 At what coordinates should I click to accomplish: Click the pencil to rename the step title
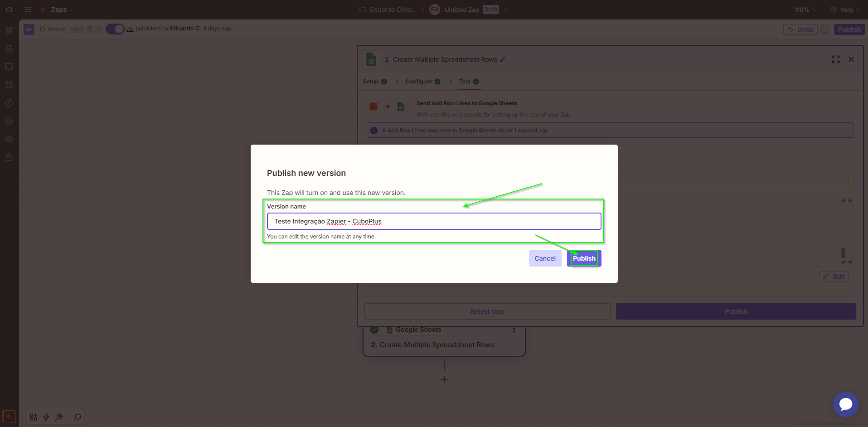tap(503, 59)
